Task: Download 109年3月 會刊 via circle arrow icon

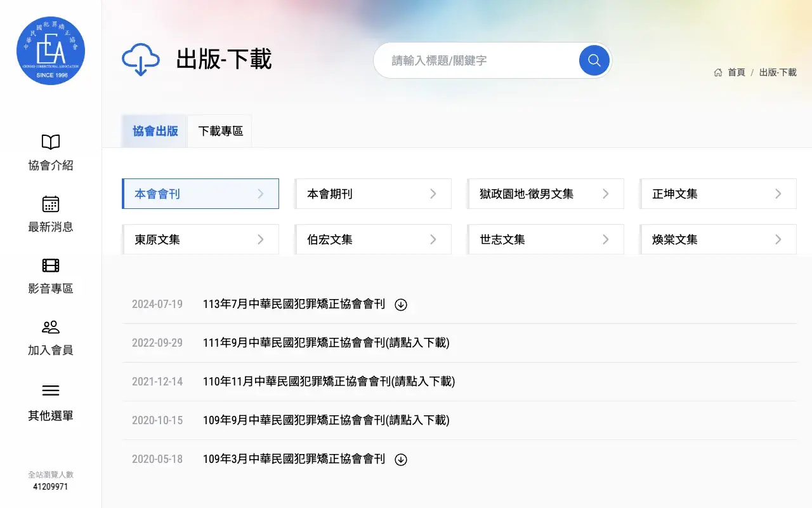Action: pos(401,460)
